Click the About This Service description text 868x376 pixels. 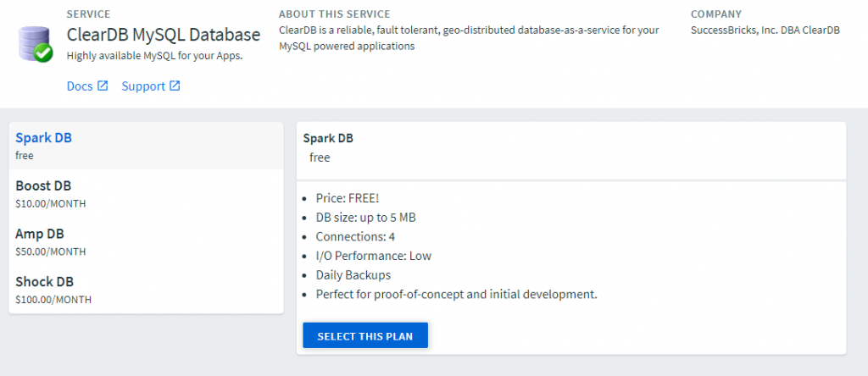(468, 38)
